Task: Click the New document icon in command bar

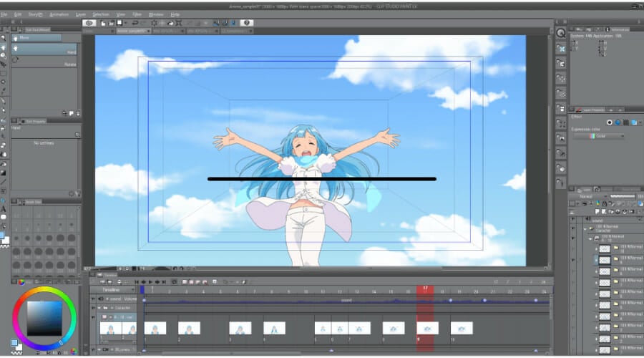Action: pyautogui.click(x=102, y=23)
